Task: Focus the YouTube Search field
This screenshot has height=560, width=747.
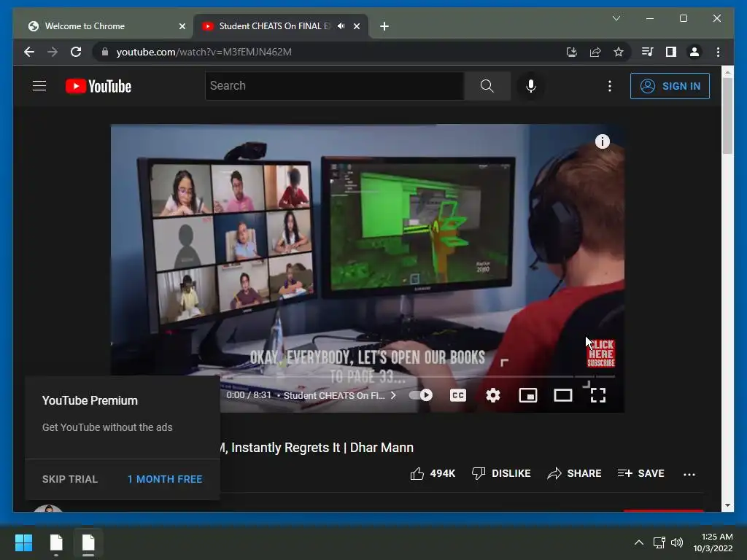Action: (x=335, y=86)
